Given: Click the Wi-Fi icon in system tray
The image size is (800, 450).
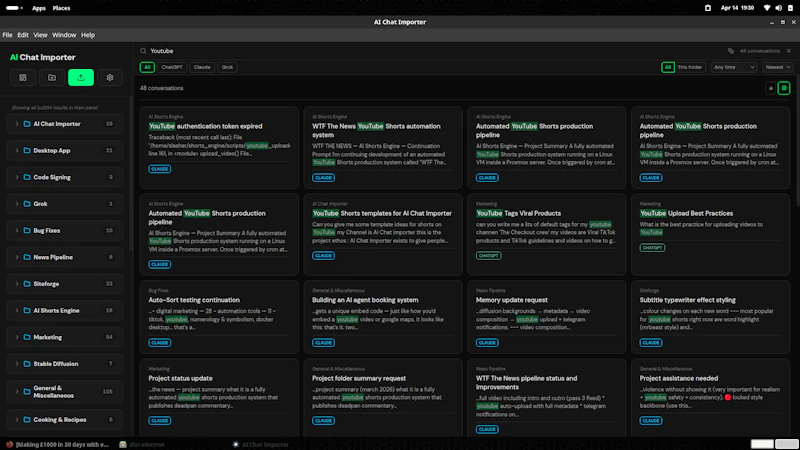Looking at the screenshot, I should 767,8.
